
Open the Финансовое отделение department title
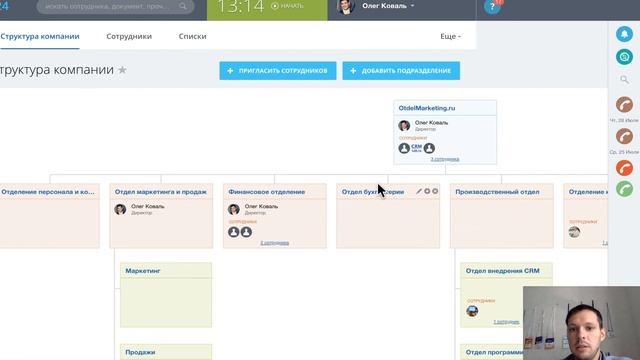(x=267, y=192)
